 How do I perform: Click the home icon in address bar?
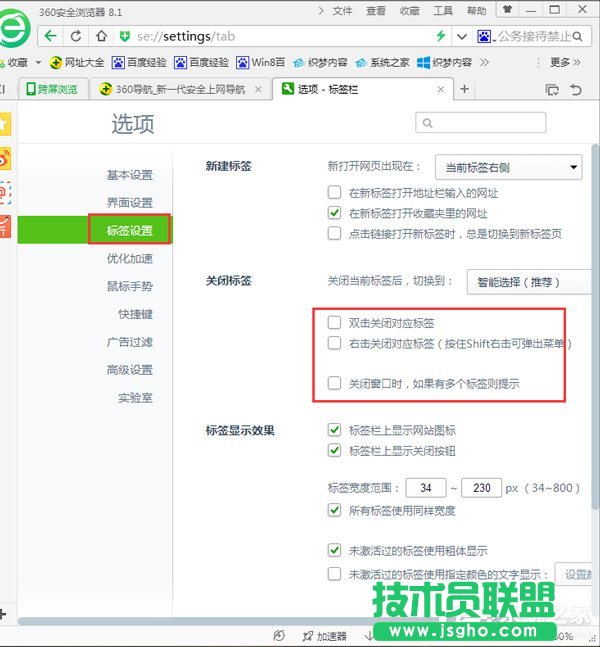click(101, 36)
